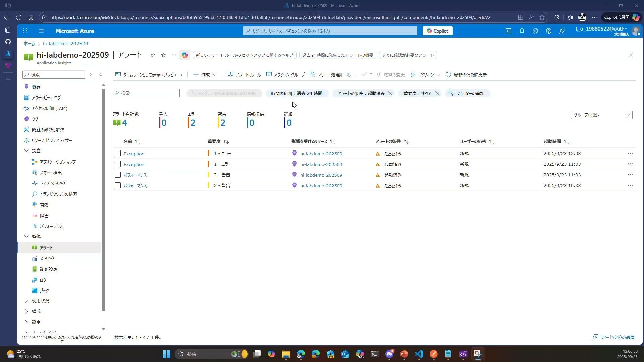
Task: Remove the 重要度 filter
Action: [437, 93]
